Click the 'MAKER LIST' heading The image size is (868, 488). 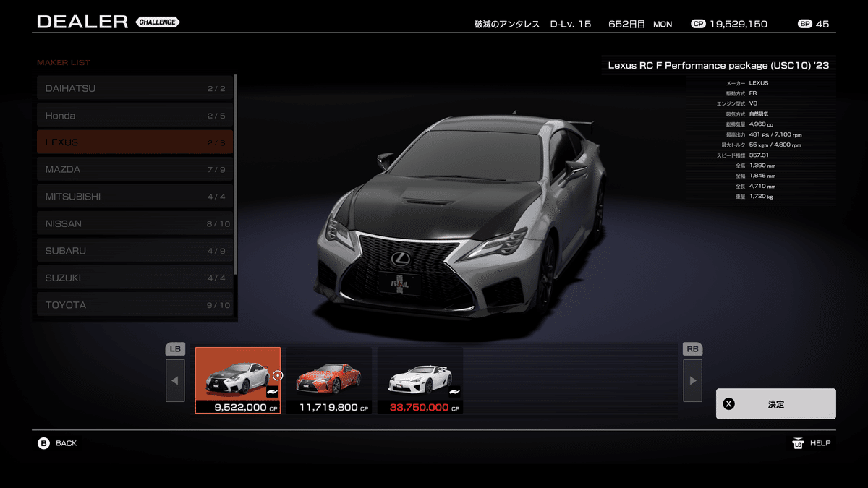tap(64, 63)
